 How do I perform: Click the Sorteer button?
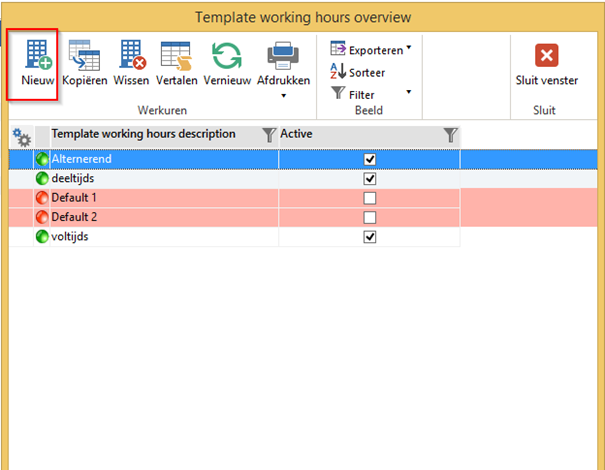pos(358,72)
